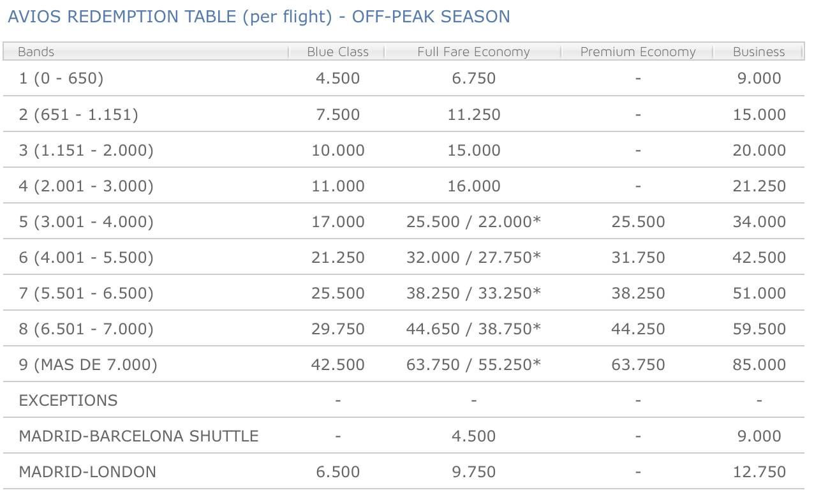Click the Full Fare Economy column header

click(x=473, y=52)
